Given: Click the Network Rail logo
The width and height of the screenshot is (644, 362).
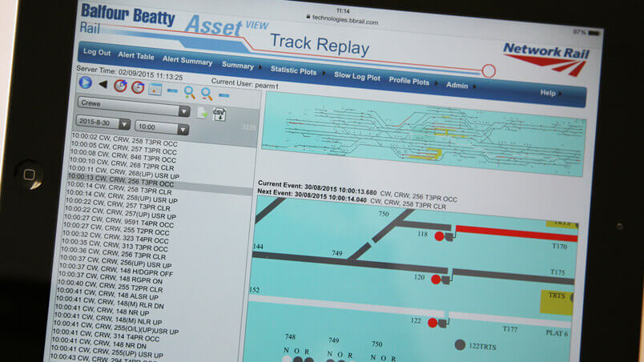Looking at the screenshot, I should tap(545, 58).
